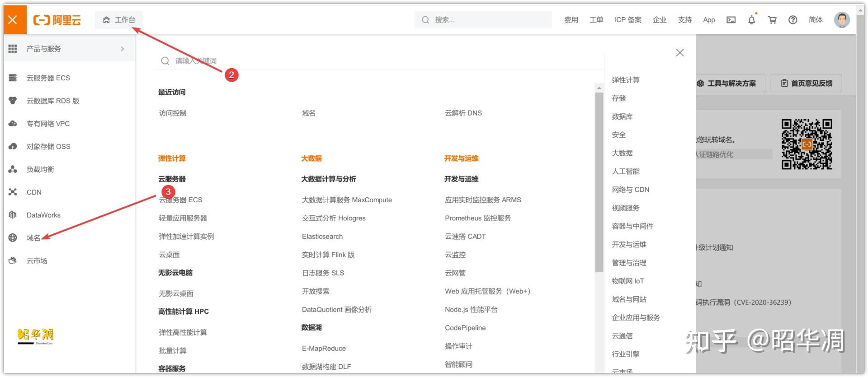This screenshot has height=377, width=868.
Task: Open the App top menu
Action: coord(709,20)
